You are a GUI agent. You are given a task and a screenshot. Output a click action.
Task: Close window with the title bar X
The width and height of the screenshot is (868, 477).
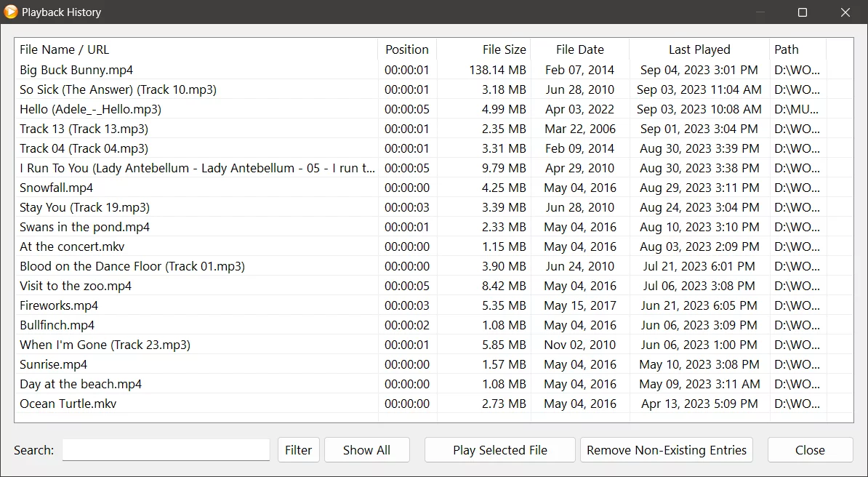click(845, 12)
